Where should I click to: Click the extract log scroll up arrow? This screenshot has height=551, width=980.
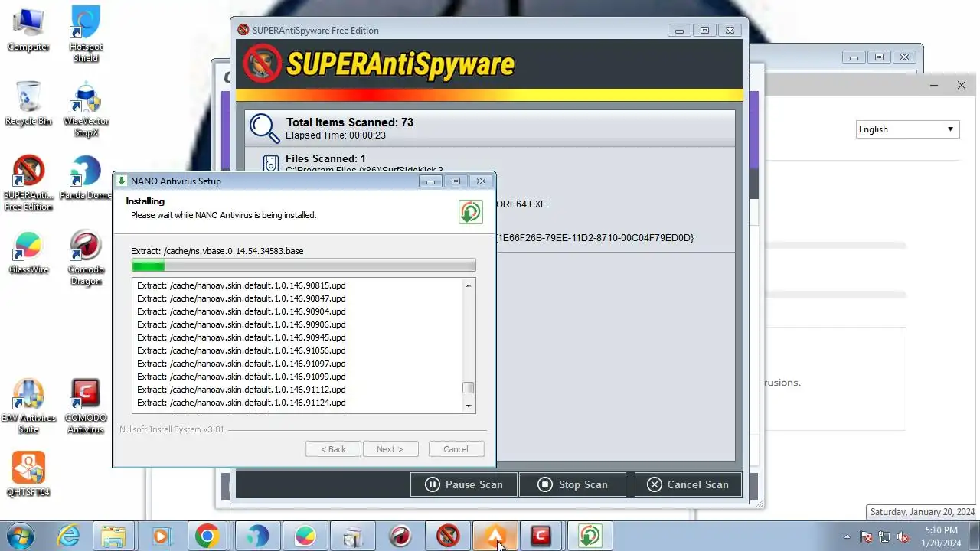(x=469, y=285)
